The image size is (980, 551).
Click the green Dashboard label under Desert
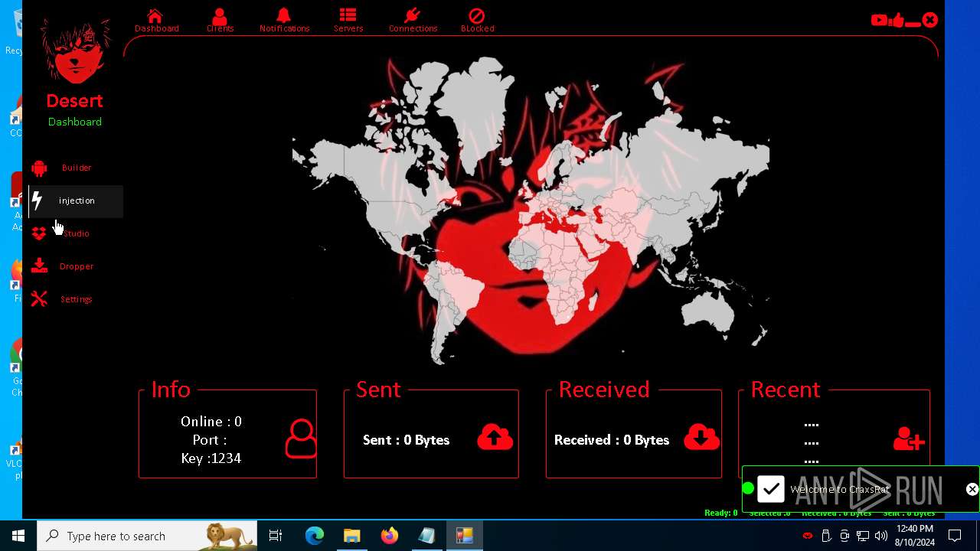click(74, 122)
